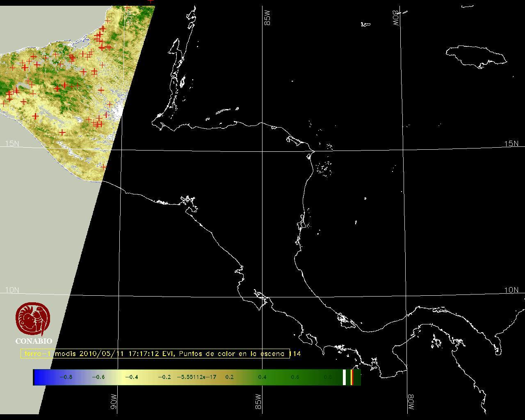Click the 15N label on the left edge
The height and width of the screenshot is (420, 525).
pyautogui.click(x=12, y=144)
